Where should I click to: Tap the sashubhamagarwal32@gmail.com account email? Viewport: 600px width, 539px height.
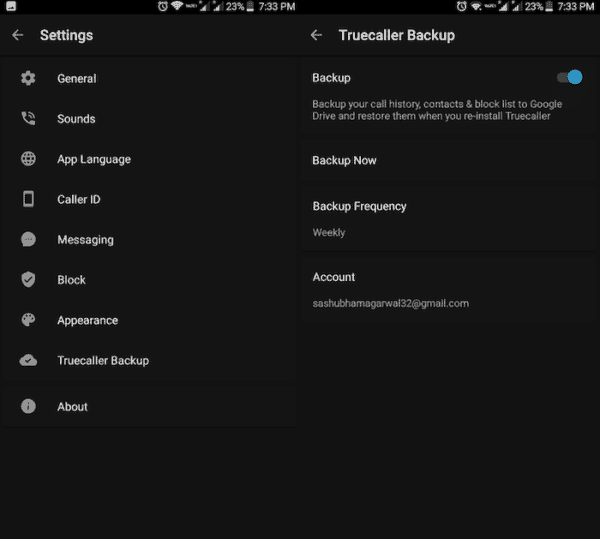(x=391, y=303)
